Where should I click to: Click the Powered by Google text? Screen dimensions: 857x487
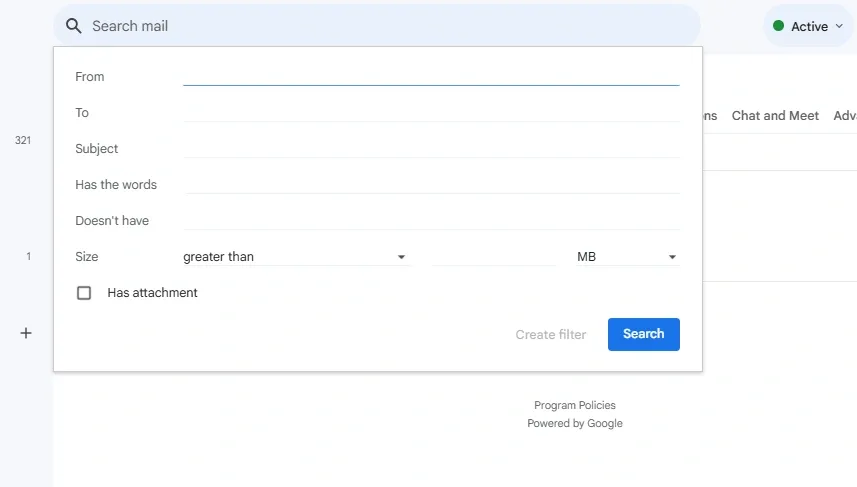[x=575, y=423]
